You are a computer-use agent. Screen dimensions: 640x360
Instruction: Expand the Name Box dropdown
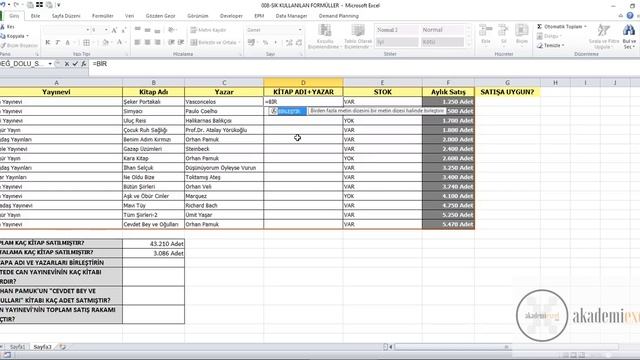[x=50, y=64]
